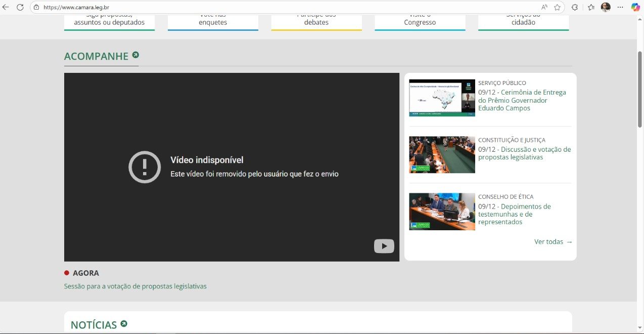Click the user profile avatar in toolbar
The height and width of the screenshot is (334, 644).
click(x=606, y=7)
